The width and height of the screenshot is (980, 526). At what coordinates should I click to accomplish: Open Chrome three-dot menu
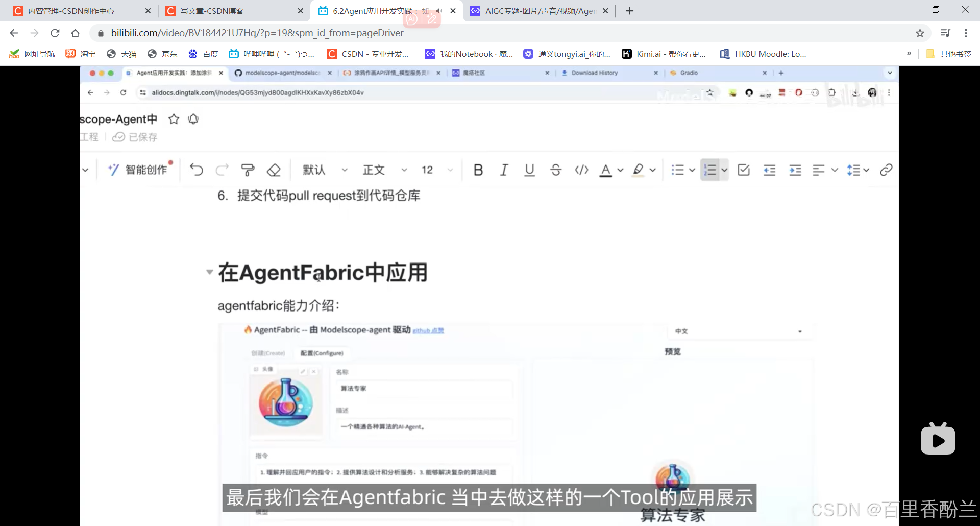tap(966, 33)
